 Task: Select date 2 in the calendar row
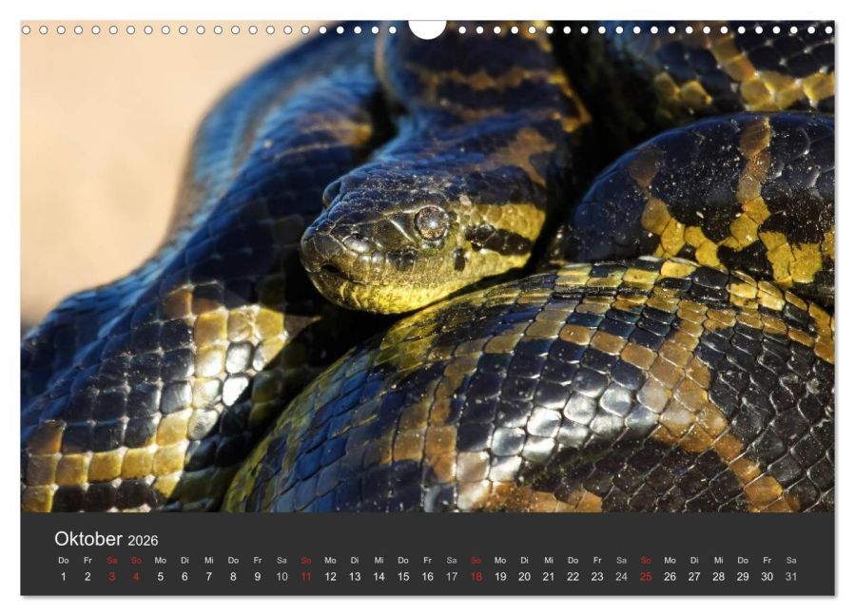pos(87,577)
